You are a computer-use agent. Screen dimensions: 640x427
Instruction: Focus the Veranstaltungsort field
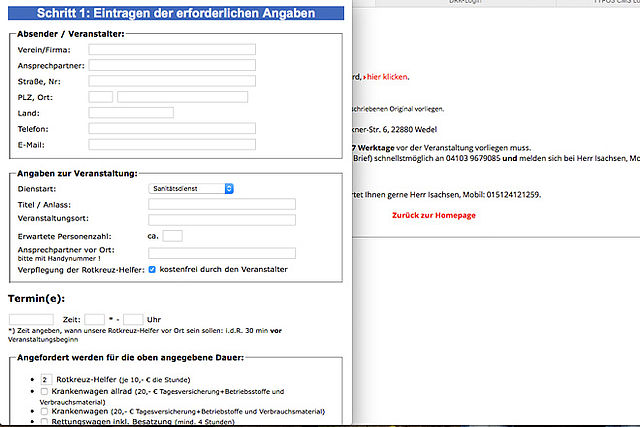(x=222, y=220)
